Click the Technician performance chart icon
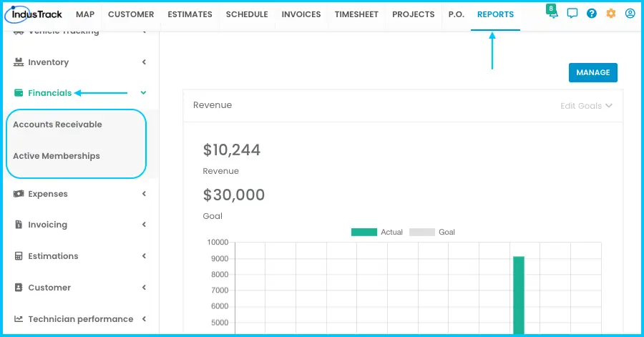Viewport: 644px width, 337px height. pyautogui.click(x=19, y=319)
